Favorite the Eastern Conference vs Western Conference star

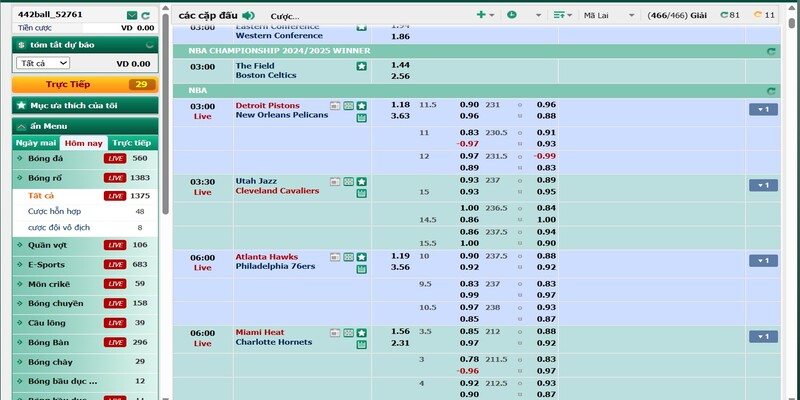[362, 28]
